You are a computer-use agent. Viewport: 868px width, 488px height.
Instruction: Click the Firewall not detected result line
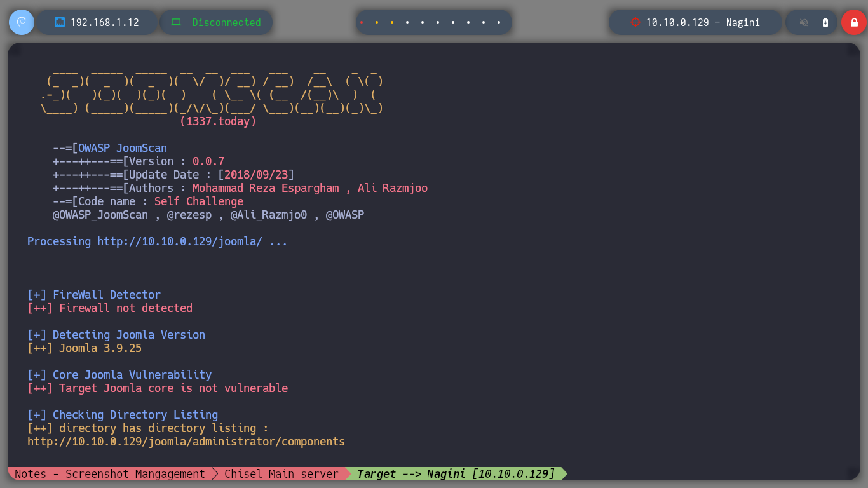(x=110, y=308)
